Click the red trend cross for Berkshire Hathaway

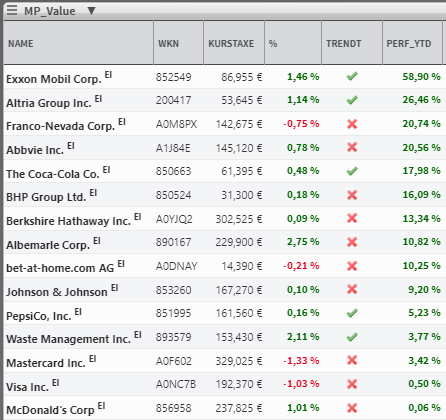pyautogui.click(x=352, y=218)
